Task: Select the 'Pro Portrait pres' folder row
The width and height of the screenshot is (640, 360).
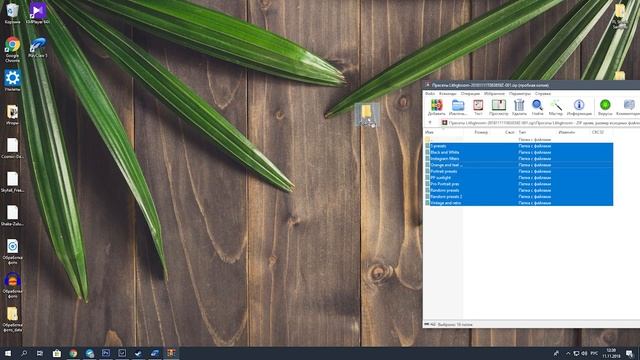Action: pyautogui.click(x=519, y=184)
